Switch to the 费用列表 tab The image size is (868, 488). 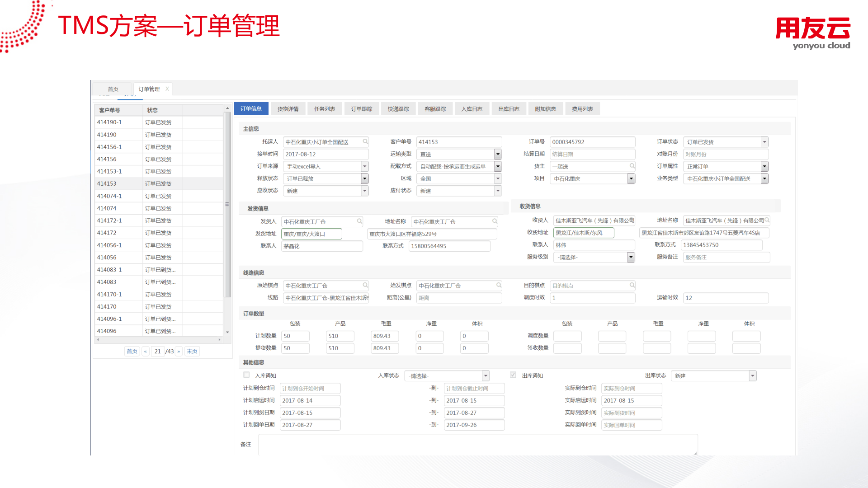[582, 108]
